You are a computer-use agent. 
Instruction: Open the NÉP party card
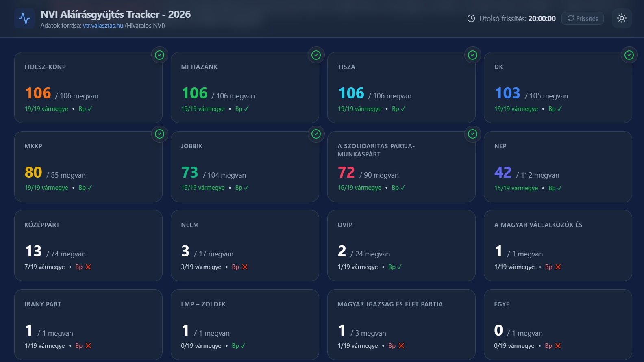click(557, 167)
